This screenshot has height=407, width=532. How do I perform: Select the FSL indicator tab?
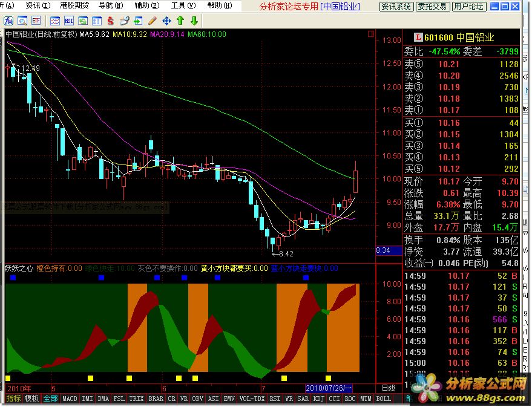[x=119, y=399]
